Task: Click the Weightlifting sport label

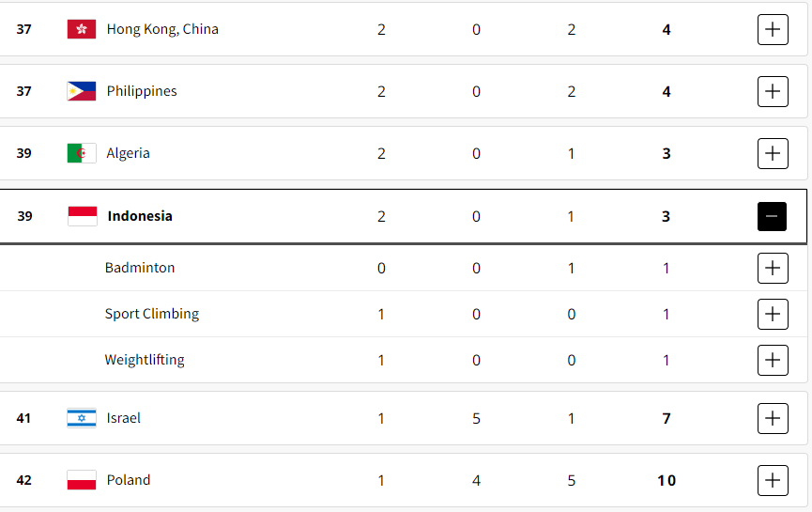Action: [145, 360]
